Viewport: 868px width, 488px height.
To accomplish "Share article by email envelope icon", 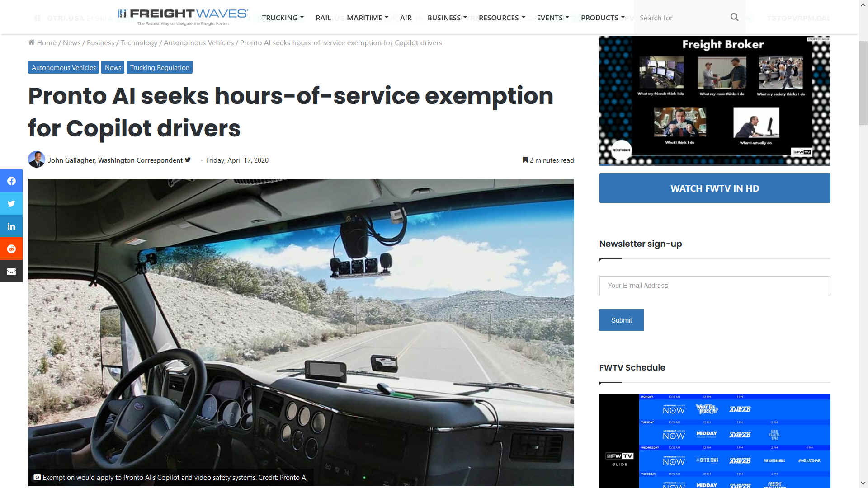I will [x=11, y=272].
